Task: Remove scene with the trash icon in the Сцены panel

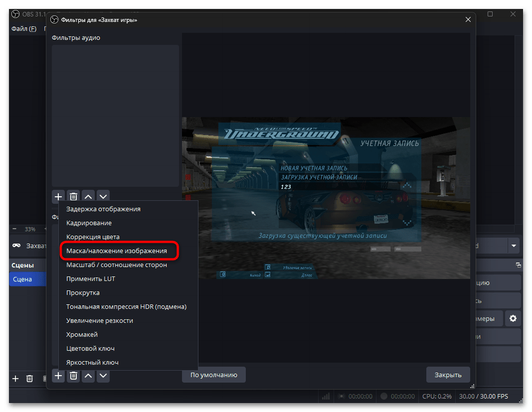Action: pyautogui.click(x=30, y=378)
